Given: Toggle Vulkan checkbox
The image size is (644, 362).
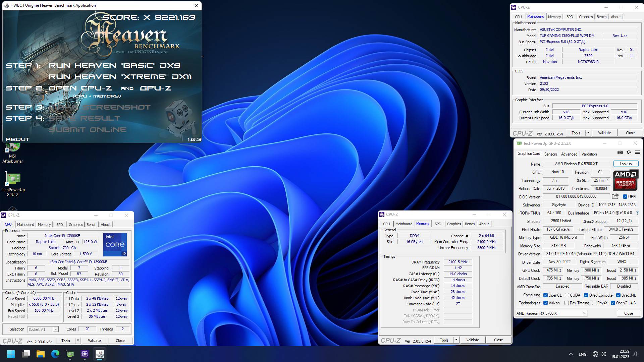Looking at the screenshot, I should click(546, 303).
